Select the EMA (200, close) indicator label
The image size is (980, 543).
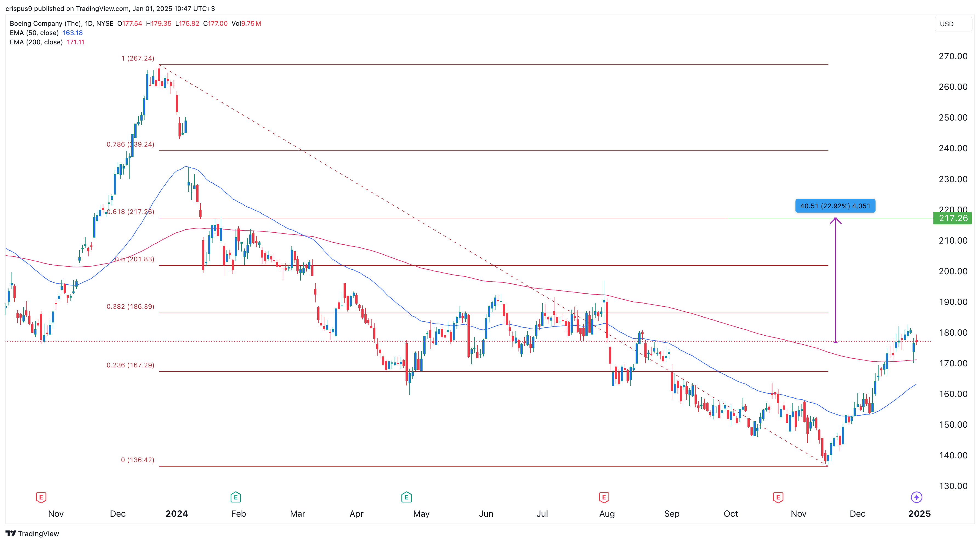click(36, 42)
